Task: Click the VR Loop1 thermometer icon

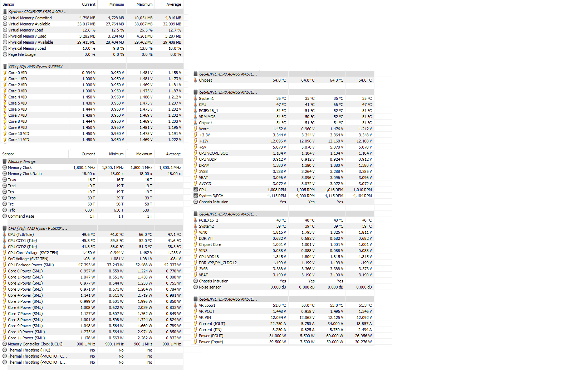Action: (x=196, y=305)
